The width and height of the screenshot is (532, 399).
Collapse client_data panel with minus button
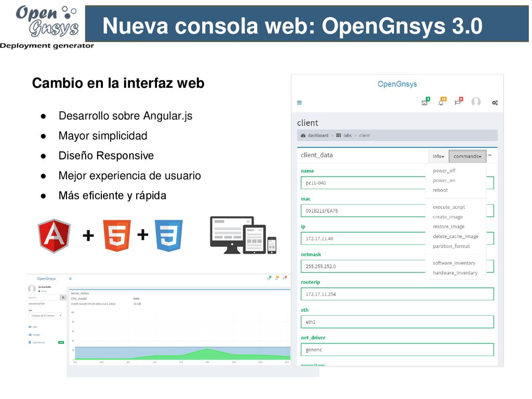pos(490,155)
